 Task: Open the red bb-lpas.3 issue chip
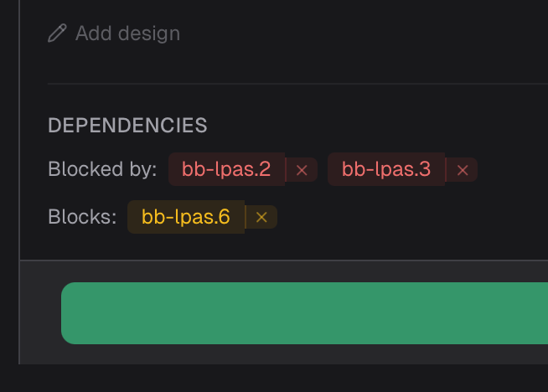coord(385,169)
